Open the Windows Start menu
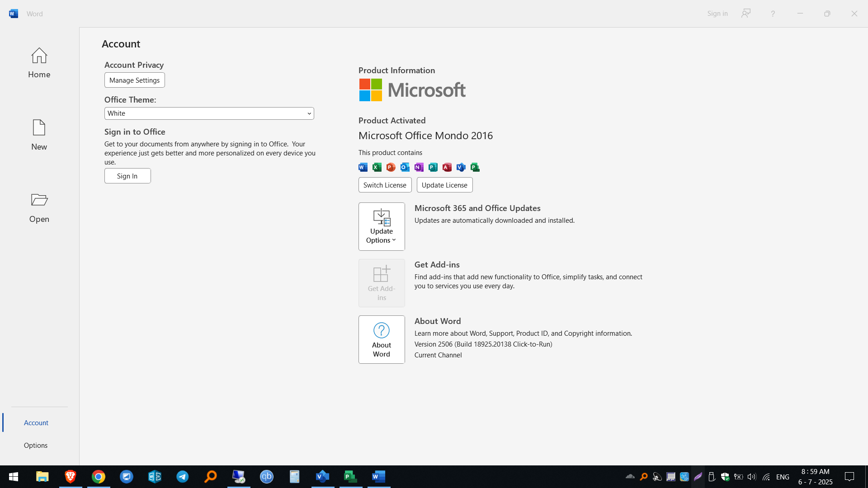Viewport: 868px width, 488px height. tap(14, 477)
